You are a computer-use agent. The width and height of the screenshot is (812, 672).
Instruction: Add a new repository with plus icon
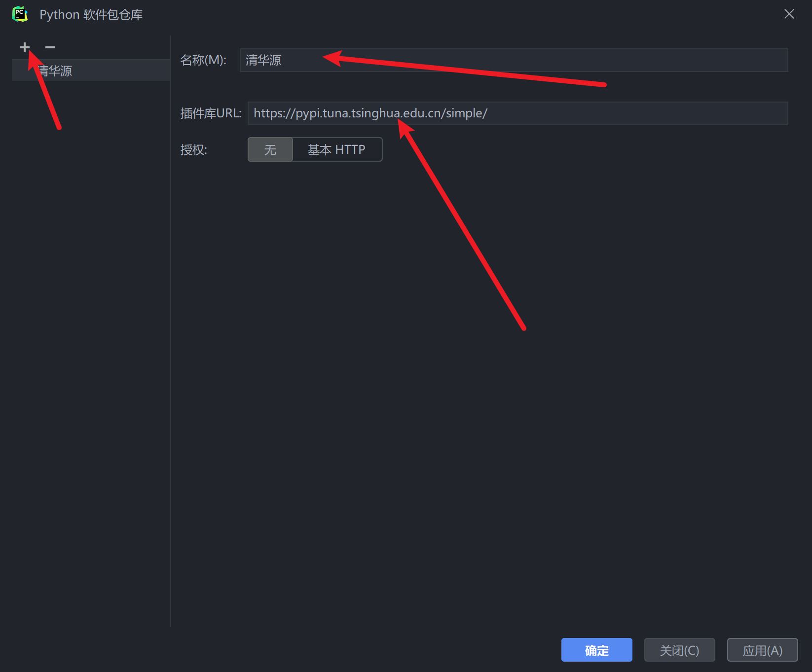click(x=25, y=47)
